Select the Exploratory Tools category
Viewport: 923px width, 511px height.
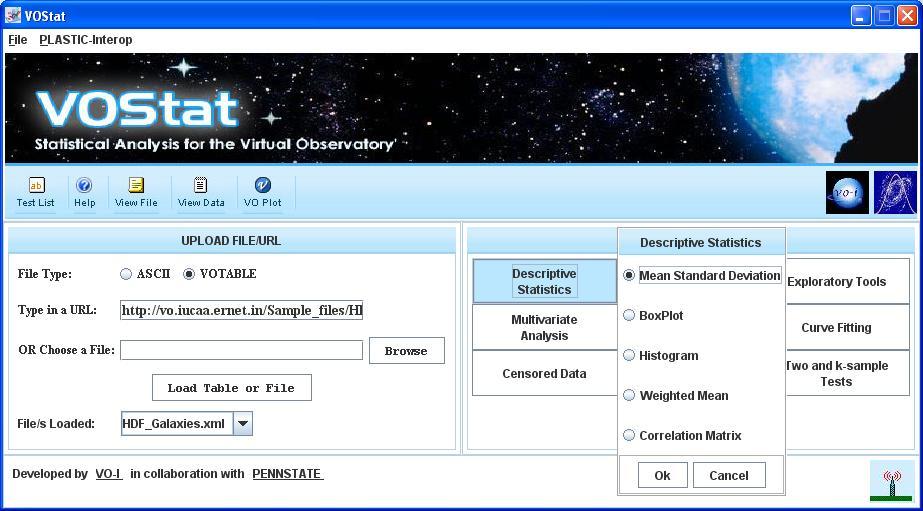tap(848, 281)
